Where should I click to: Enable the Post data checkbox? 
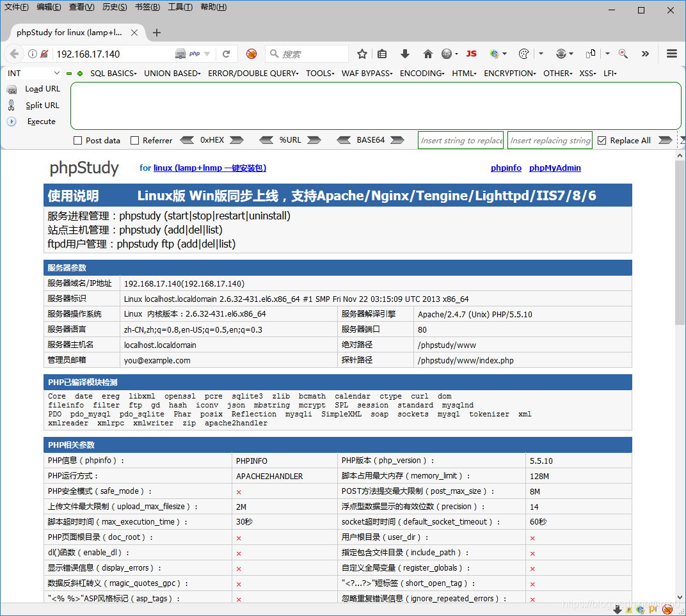[x=78, y=140]
